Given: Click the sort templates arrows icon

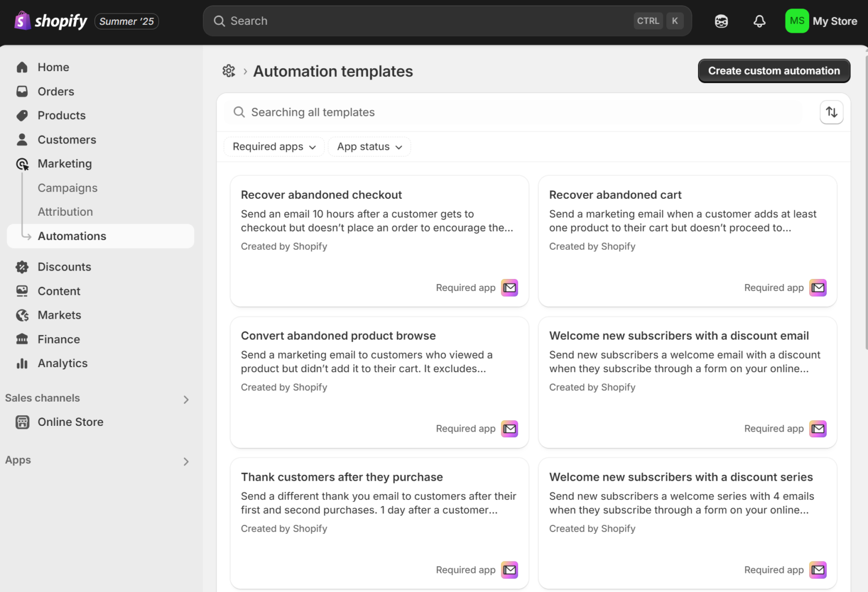Looking at the screenshot, I should pos(831,112).
